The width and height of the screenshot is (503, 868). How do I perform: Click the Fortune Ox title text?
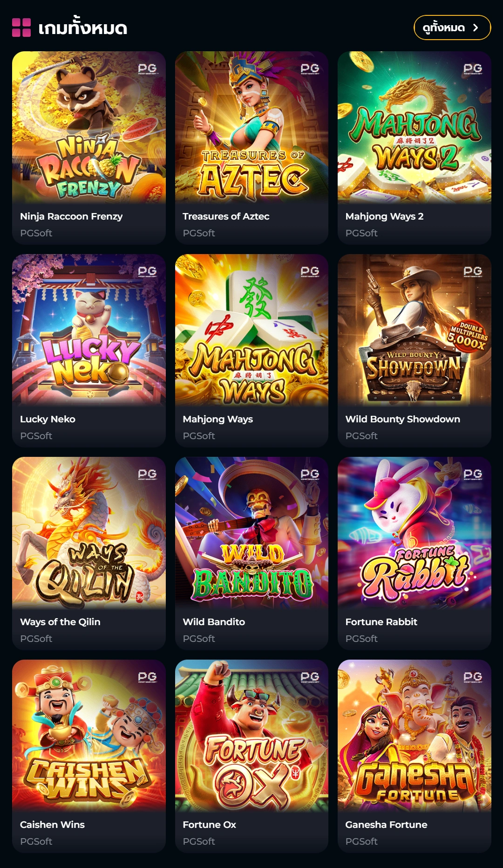pos(209,825)
